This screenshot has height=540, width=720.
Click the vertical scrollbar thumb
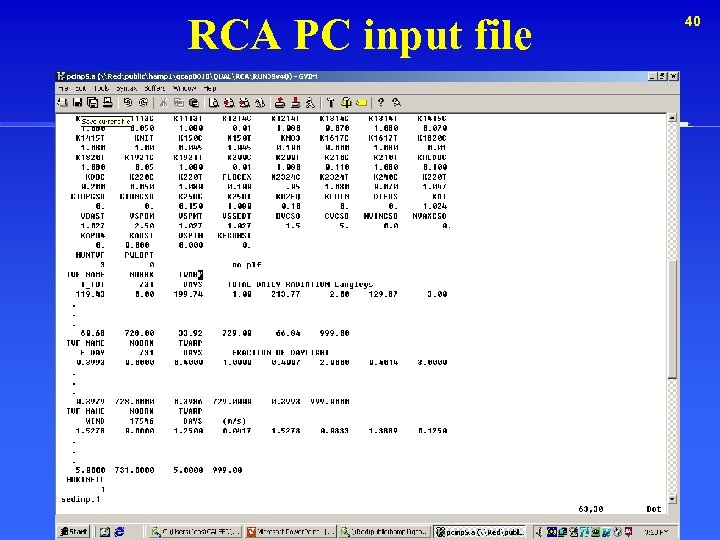coord(672,319)
